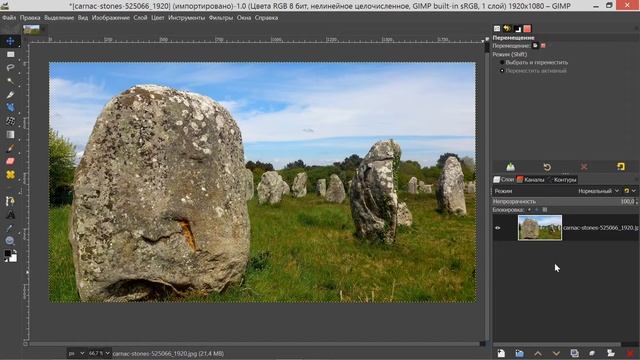Duplicate the layer via the bottom icon
Image resolution: width=640 pixels, height=360 pixels.
pyautogui.click(x=574, y=353)
